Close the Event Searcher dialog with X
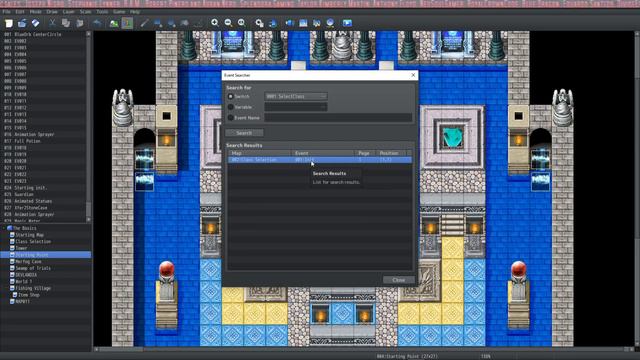Screen dimensions: 640x360 pos(413,75)
